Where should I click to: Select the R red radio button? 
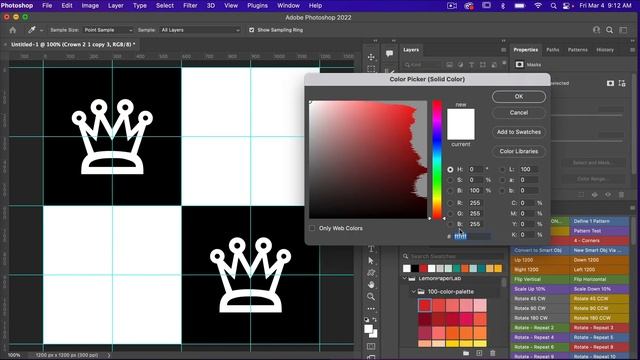pyautogui.click(x=450, y=203)
